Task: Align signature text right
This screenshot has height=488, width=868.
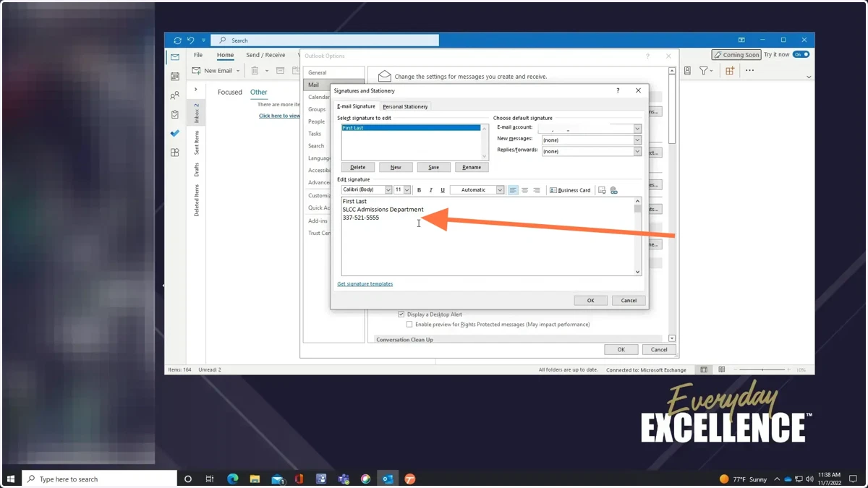Action: (536, 190)
